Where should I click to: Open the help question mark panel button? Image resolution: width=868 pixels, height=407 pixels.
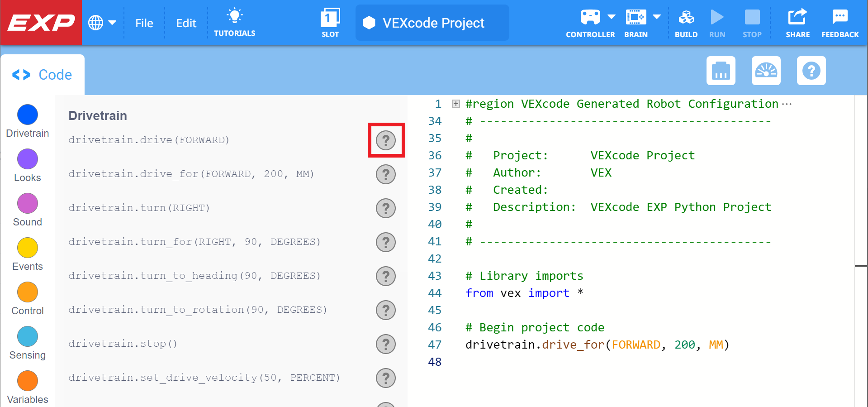[x=811, y=71]
